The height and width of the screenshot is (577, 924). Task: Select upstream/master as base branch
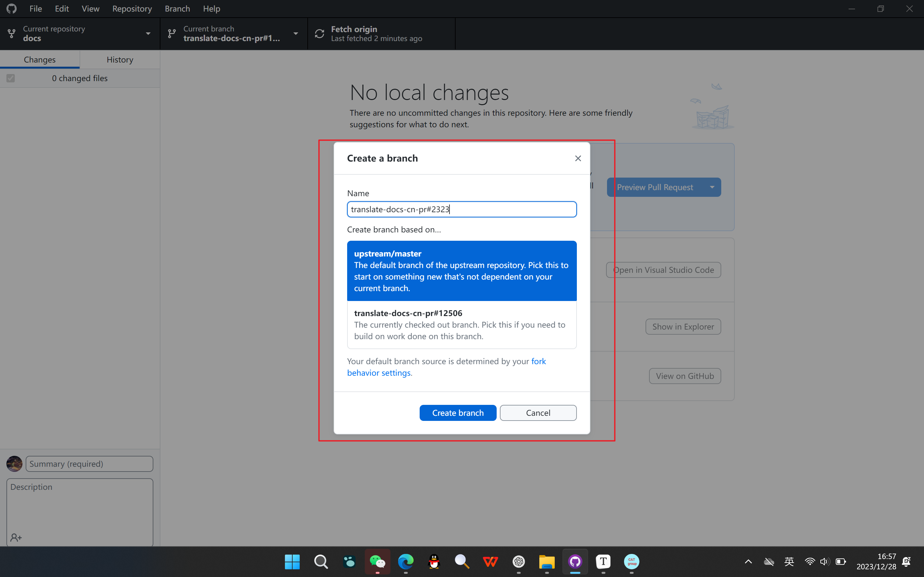point(462,271)
